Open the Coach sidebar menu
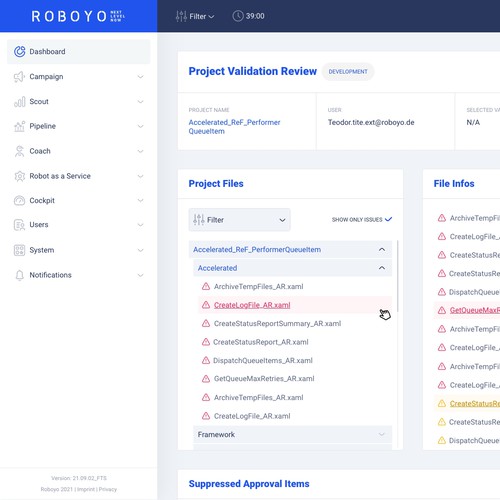Viewport: 500px width, 500px height. [79, 151]
